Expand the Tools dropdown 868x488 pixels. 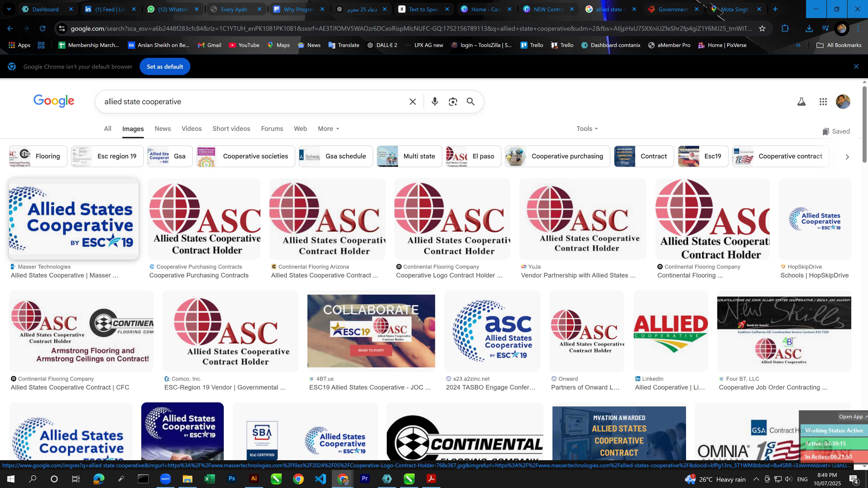click(587, 129)
